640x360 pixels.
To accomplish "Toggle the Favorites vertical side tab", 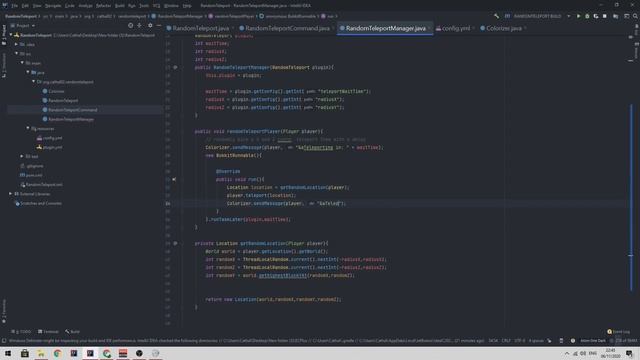I will (4, 311).
